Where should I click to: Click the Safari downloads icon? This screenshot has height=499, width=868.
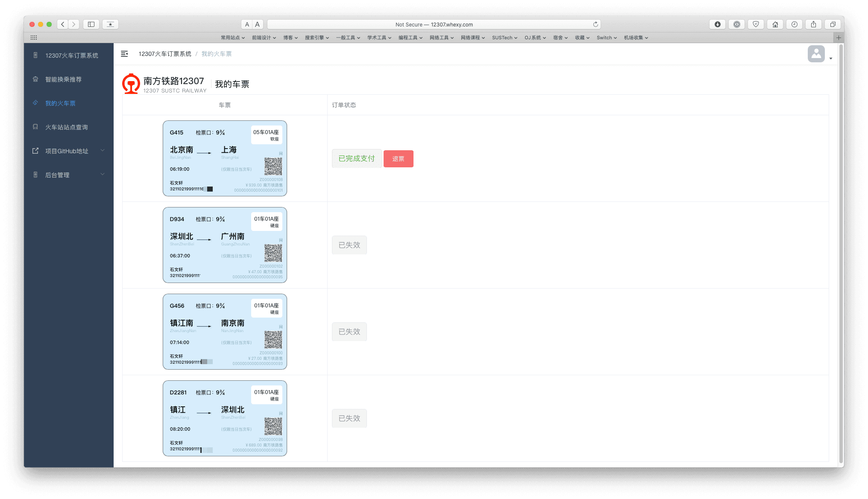tap(717, 24)
